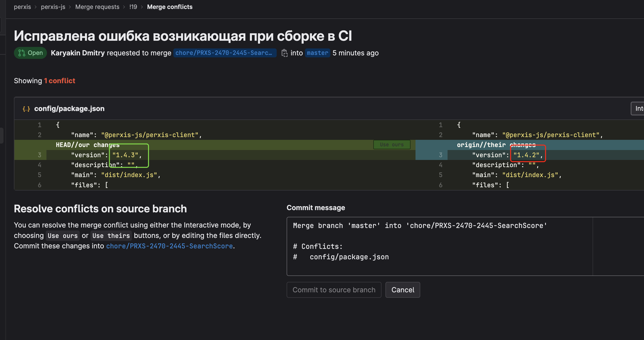Select the config/package.json file header
Viewport: 644px width, 340px height.
point(69,109)
